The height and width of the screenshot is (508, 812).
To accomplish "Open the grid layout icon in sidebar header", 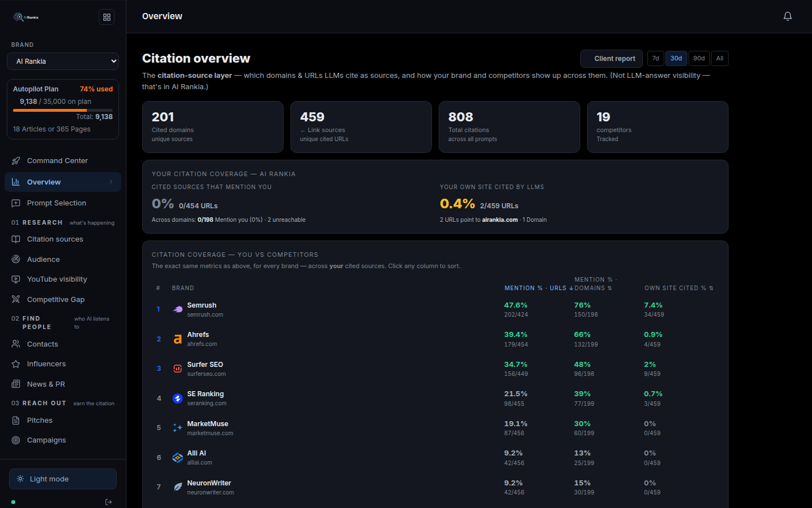I will (107, 17).
